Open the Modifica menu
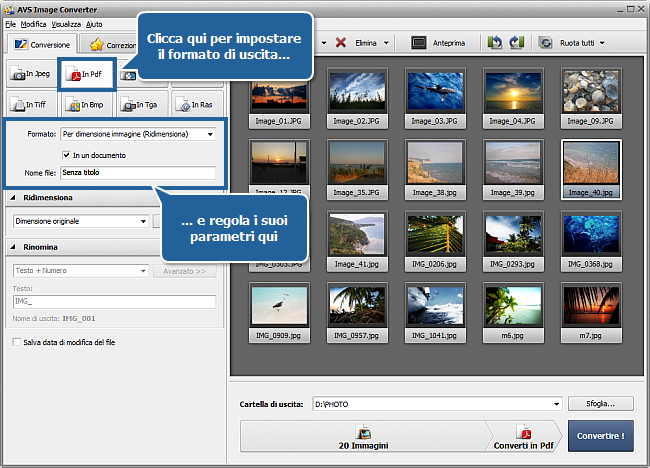This screenshot has height=468, width=650. click(34, 23)
